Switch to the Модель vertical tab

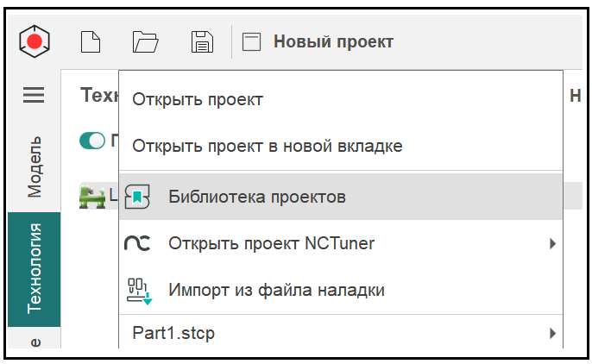click(x=35, y=166)
